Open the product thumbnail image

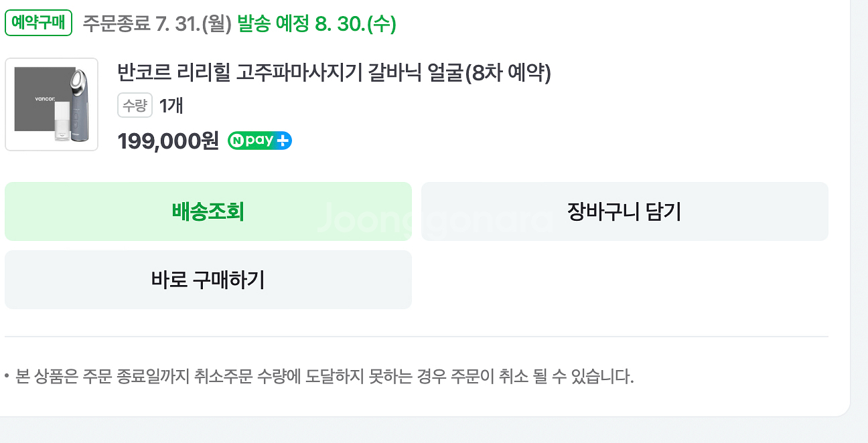[52, 104]
